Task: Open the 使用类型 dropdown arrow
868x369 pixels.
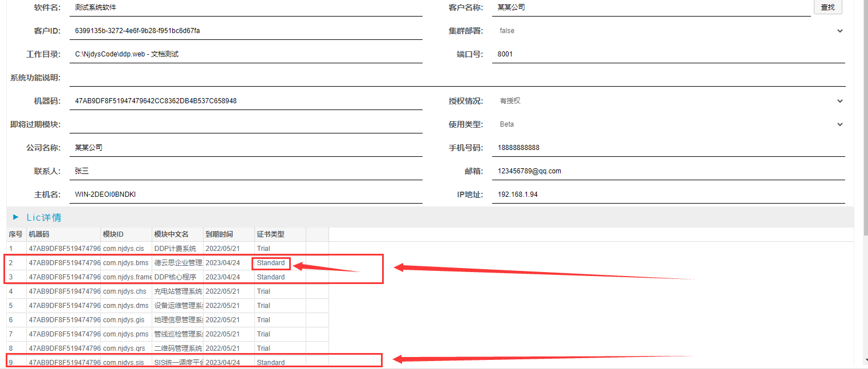Action: (839, 124)
